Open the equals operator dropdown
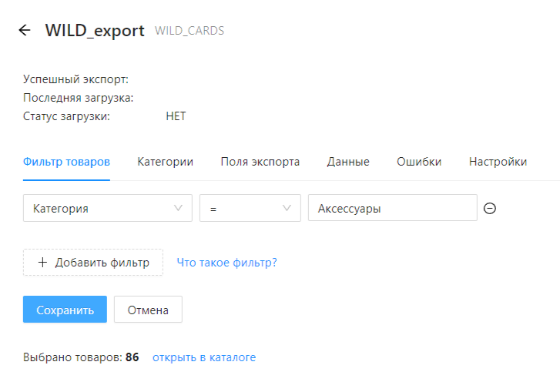Screen dimensions: 560x392 point(250,208)
